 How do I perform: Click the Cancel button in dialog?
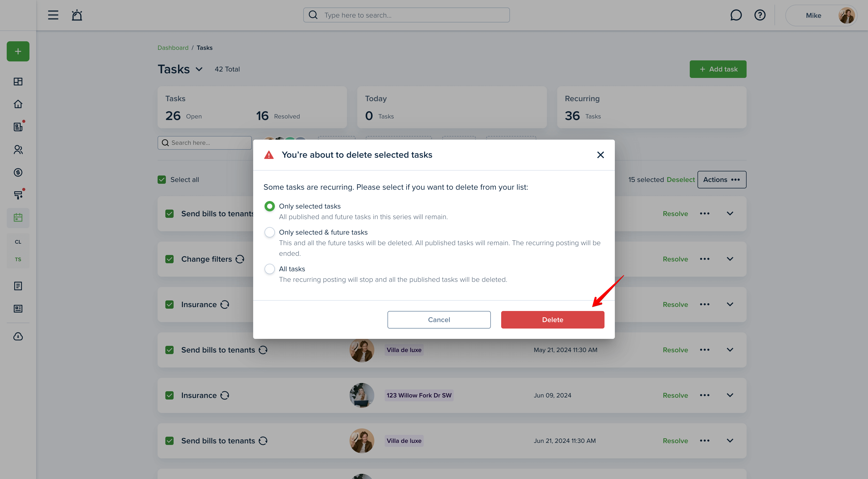click(x=439, y=320)
